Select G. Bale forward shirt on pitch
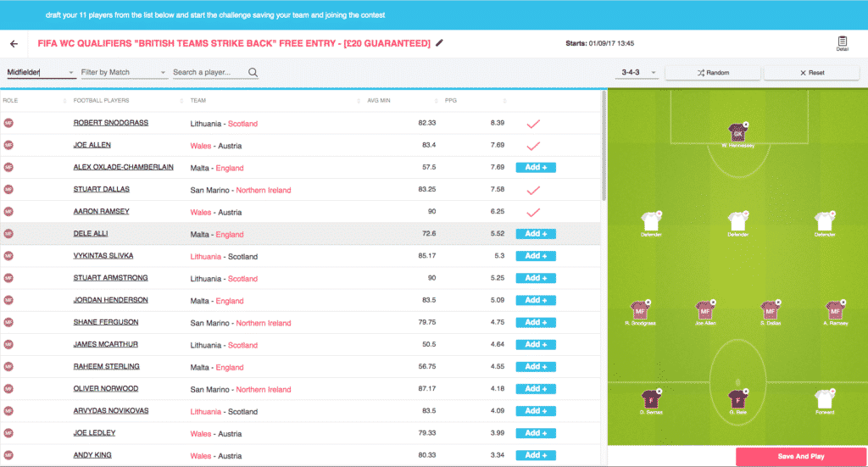This screenshot has width=868, height=467. click(737, 399)
